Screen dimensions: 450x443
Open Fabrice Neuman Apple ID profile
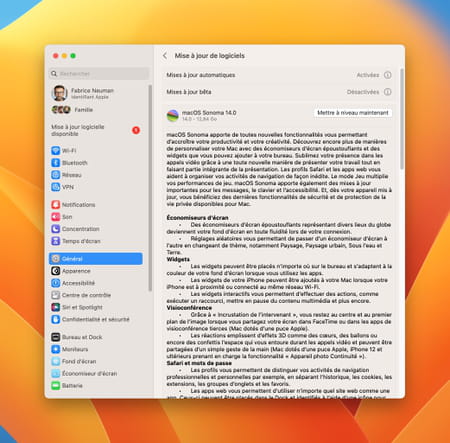(96, 93)
